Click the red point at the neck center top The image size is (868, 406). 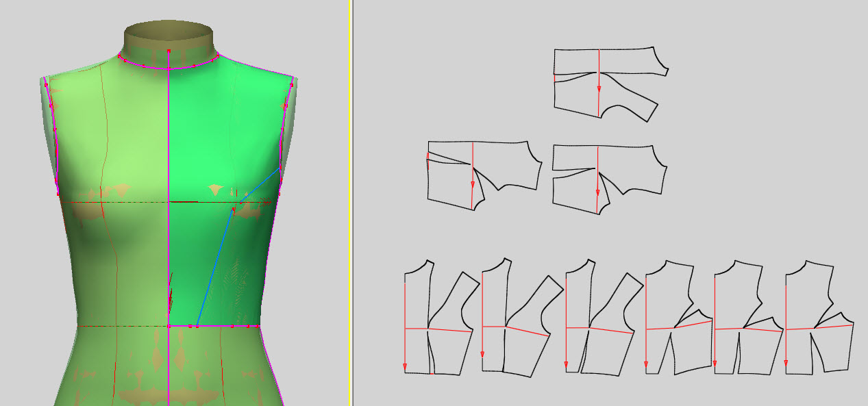coord(169,51)
